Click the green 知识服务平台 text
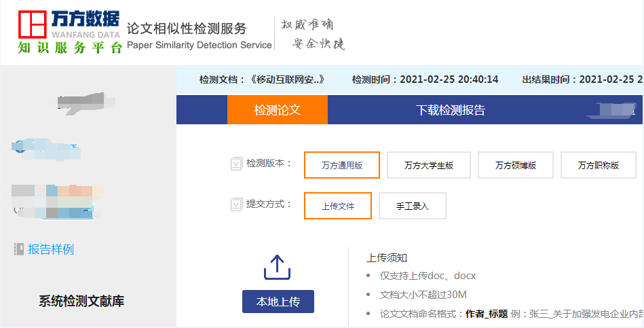Image resolution: width=644 pixels, height=328 pixels. (70, 47)
